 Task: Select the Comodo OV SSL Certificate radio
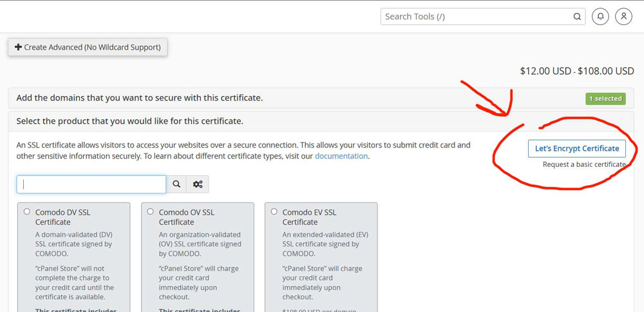click(x=150, y=211)
